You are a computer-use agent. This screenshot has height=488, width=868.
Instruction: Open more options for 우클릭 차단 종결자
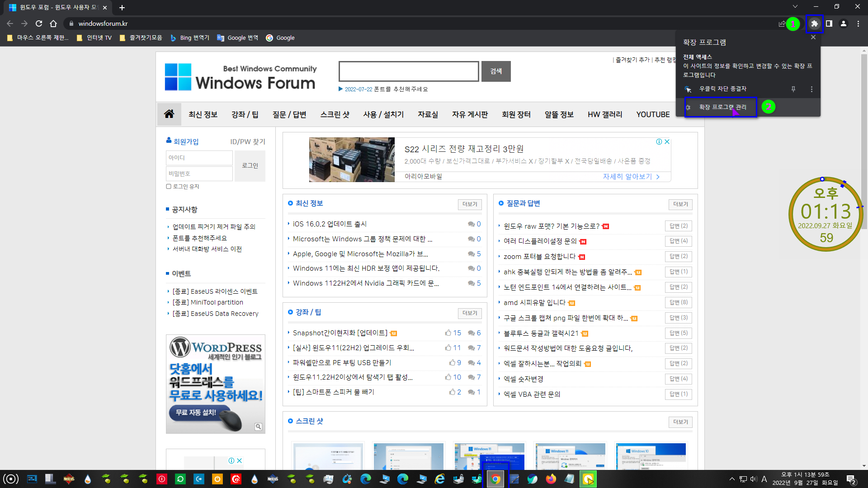point(811,89)
